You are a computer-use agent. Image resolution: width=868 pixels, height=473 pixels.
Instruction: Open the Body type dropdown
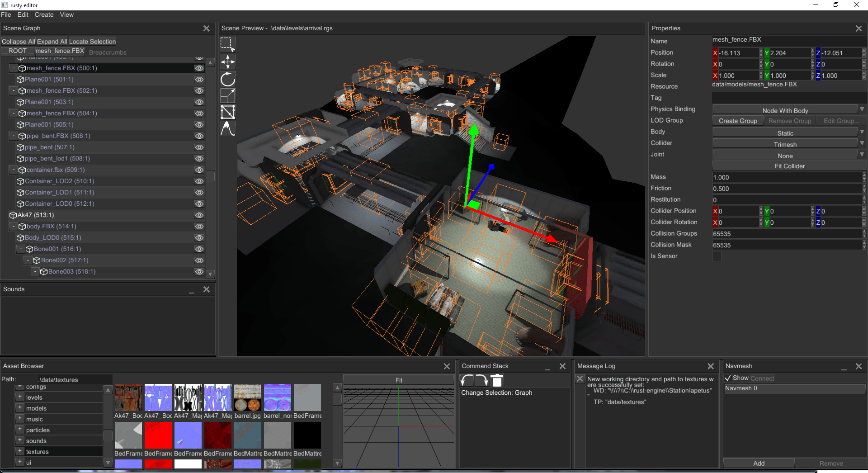(x=789, y=132)
